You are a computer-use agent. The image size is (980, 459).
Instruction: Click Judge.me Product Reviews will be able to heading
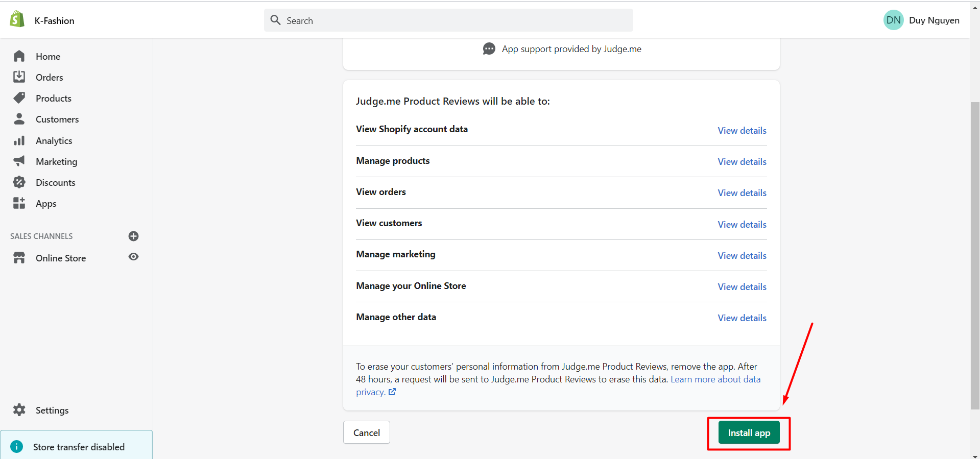(x=452, y=101)
